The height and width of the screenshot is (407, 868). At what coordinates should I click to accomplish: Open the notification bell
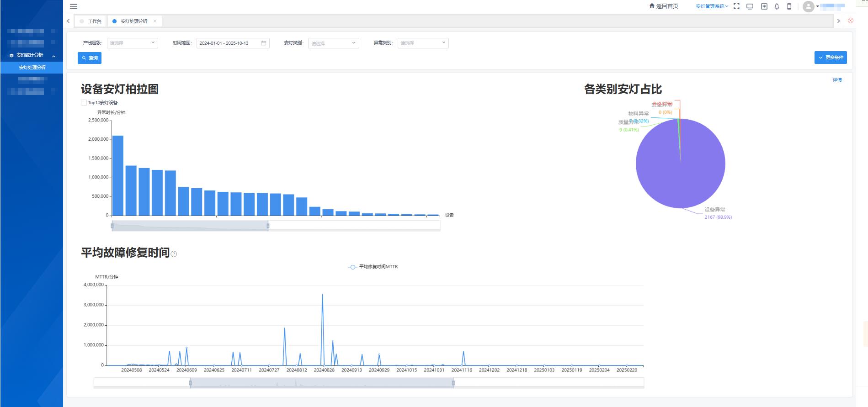[777, 6]
